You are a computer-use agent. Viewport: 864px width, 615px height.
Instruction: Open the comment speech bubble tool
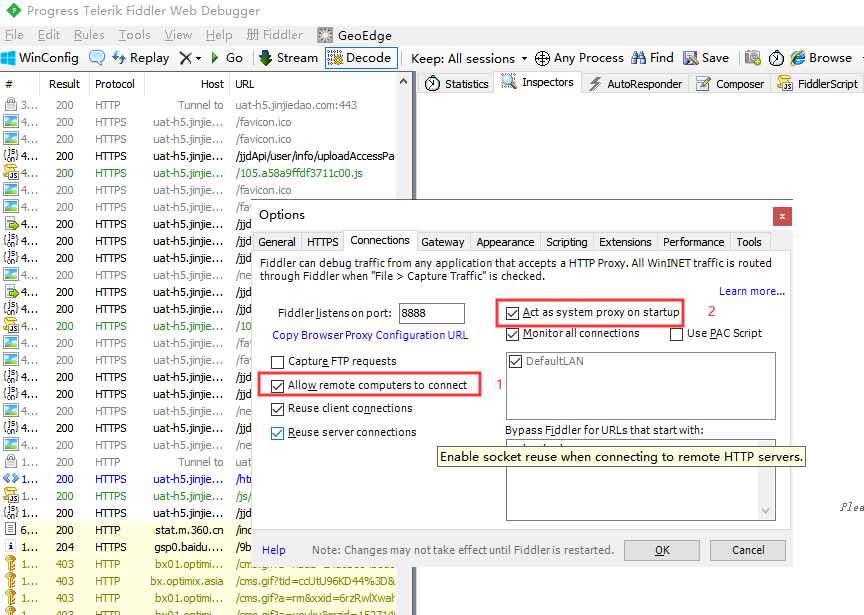(x=96, y=58)
